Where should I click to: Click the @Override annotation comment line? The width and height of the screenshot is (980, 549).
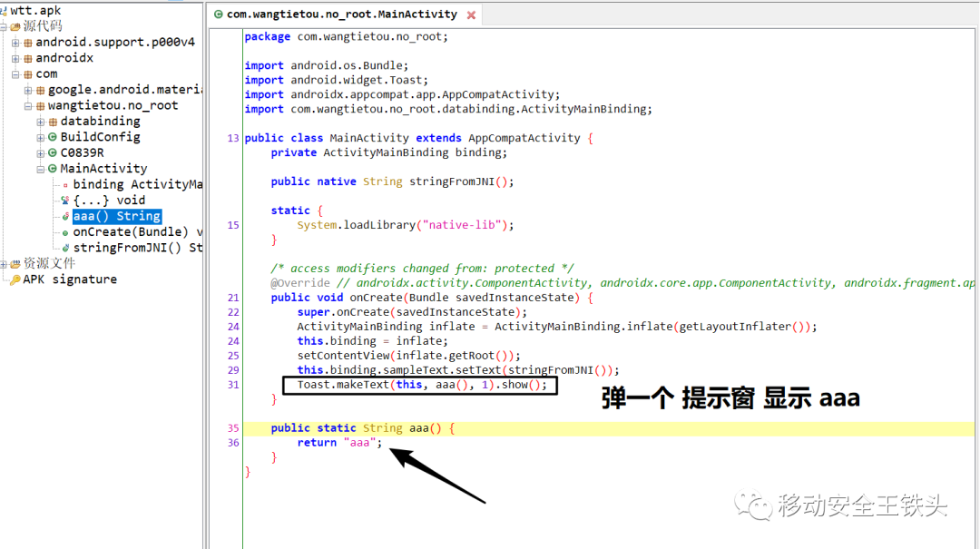click(622, 282)
